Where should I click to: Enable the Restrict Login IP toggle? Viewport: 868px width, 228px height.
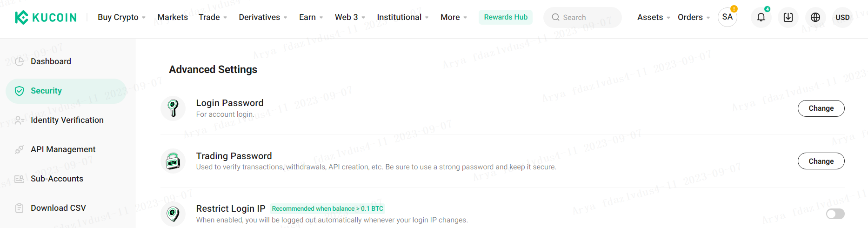(x=835, y=214)
